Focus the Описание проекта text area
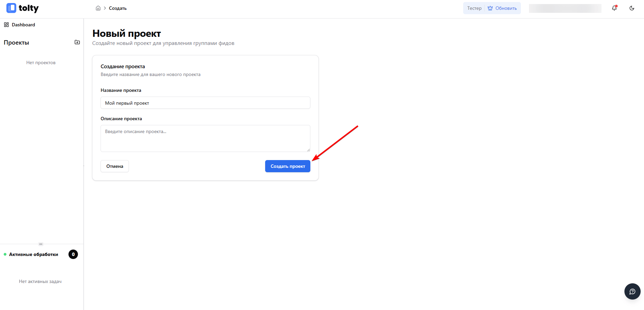This screenshot has height=310, width=644. pos(205,138)
